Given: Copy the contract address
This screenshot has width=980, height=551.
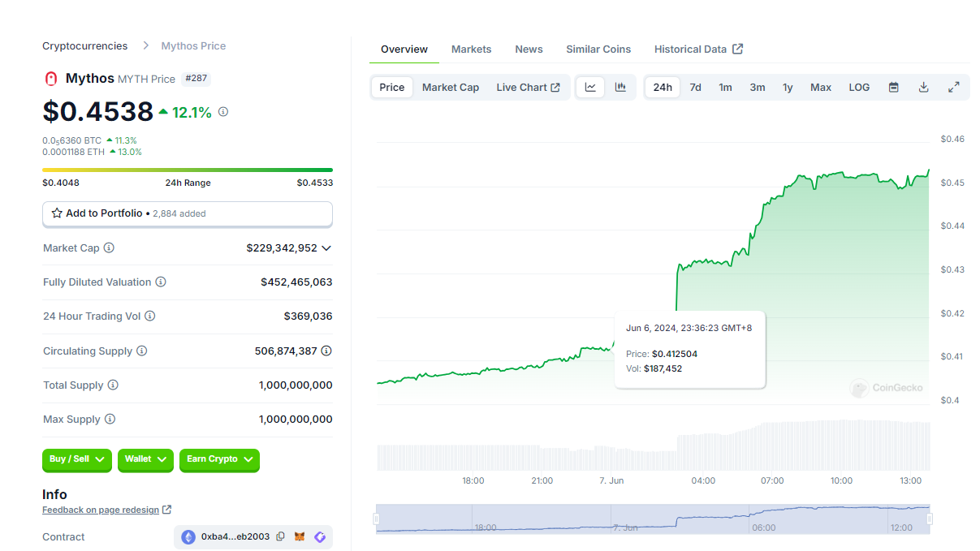Looking at the screenshot, I should point(280,537).
